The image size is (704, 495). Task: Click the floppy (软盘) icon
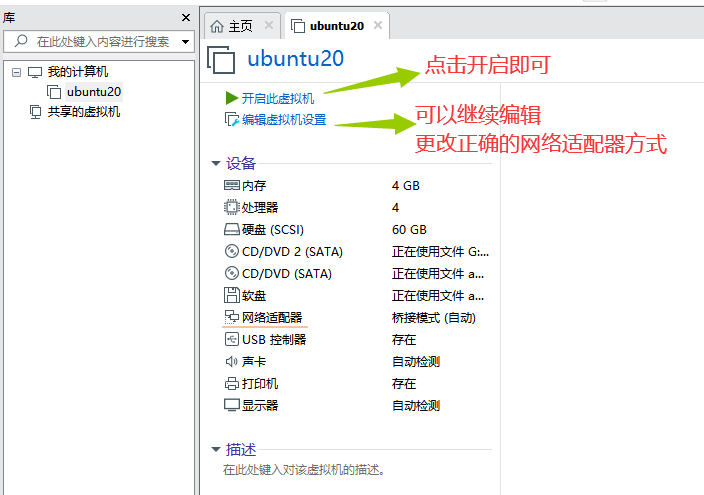pyautogui.click(x=232, y=295)
